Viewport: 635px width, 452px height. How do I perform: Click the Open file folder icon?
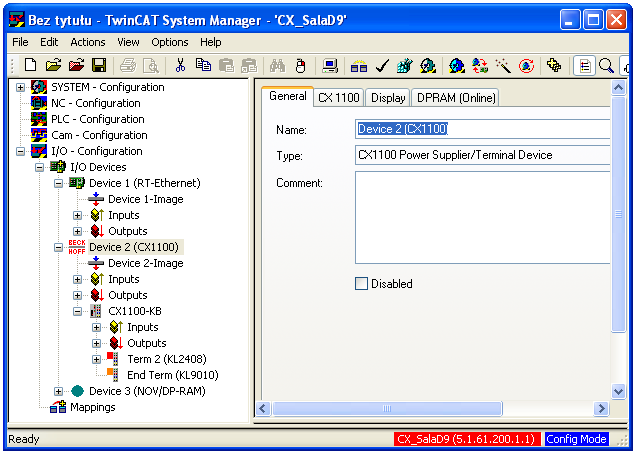[x=53, y=65]
